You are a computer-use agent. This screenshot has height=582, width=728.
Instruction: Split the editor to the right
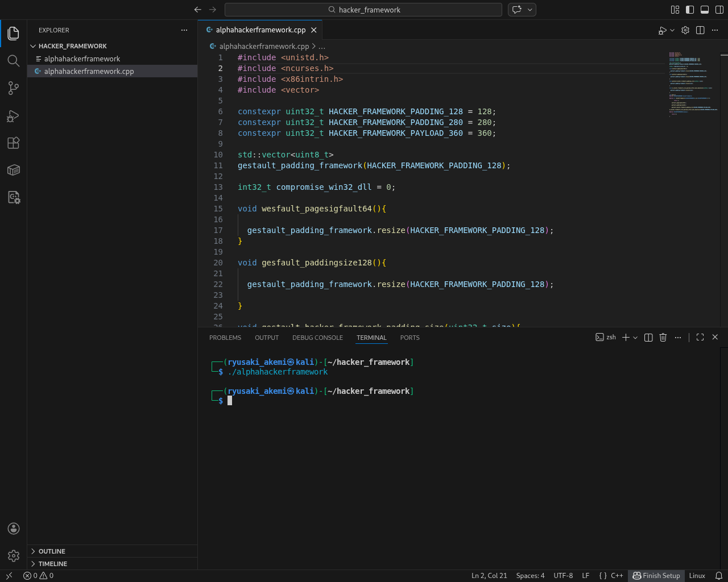pyautogui.click(x=700, y=30)
